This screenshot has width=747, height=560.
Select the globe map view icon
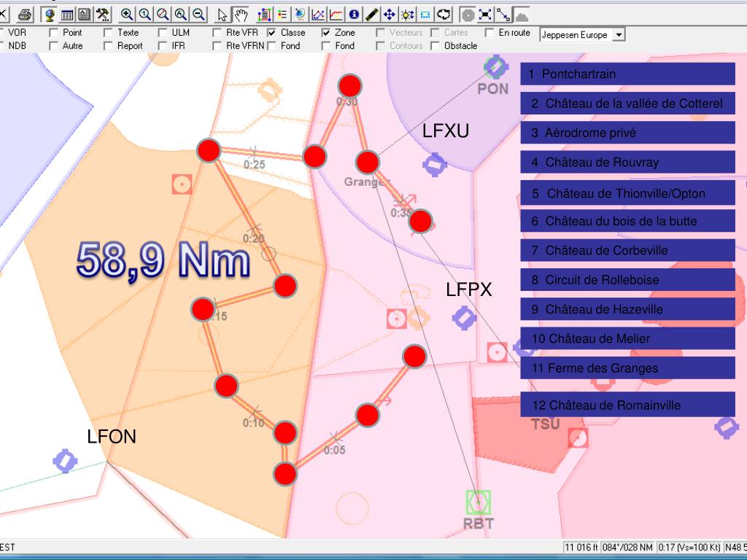coord(49,15)
